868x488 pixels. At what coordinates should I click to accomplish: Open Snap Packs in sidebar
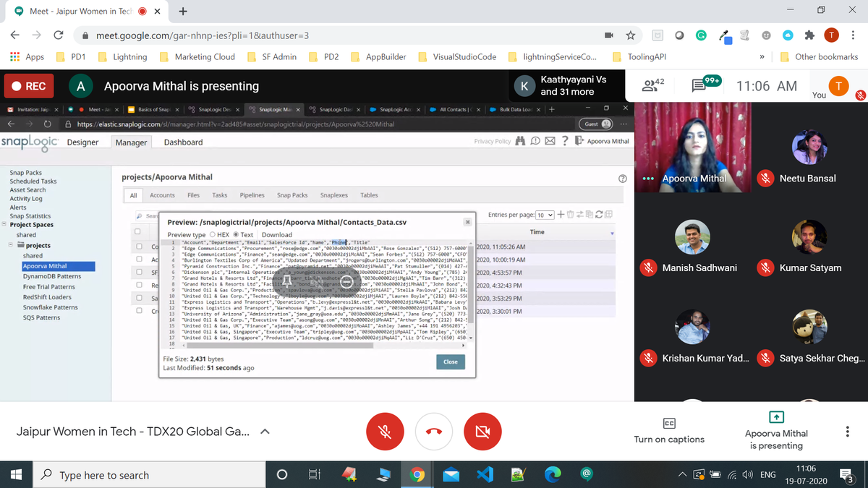[x=26, y=173]
